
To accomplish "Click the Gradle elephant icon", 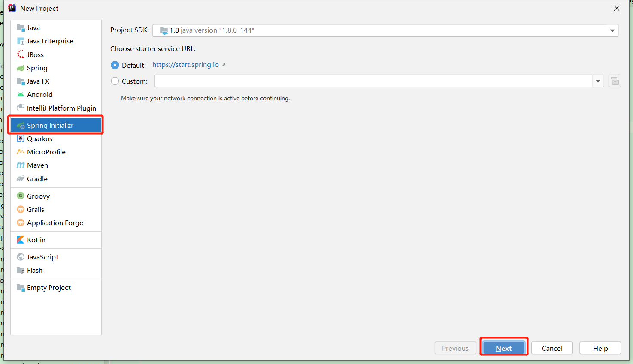I will click(21, 179).
